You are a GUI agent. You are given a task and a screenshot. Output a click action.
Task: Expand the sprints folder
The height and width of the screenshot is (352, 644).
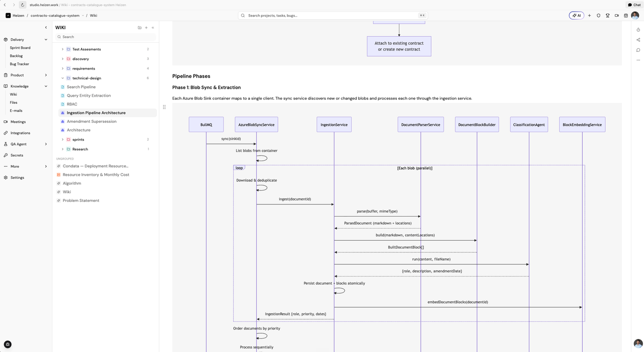(62, 139)
